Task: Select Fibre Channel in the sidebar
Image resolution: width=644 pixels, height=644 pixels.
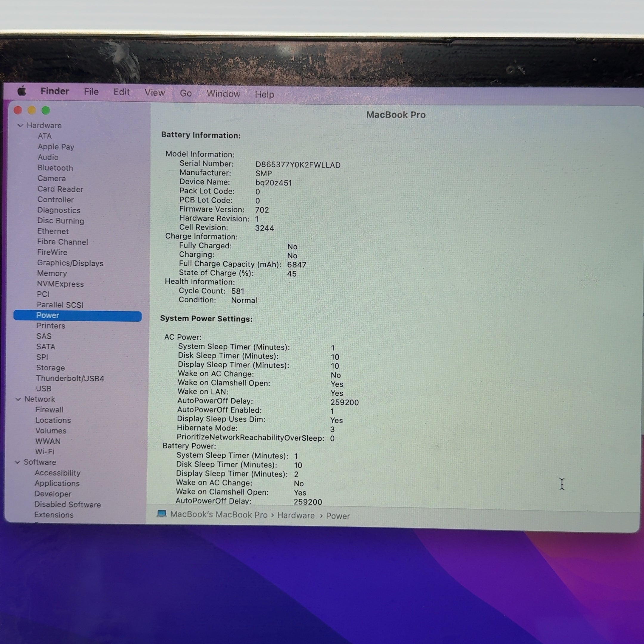Action: tap(63, 242)
